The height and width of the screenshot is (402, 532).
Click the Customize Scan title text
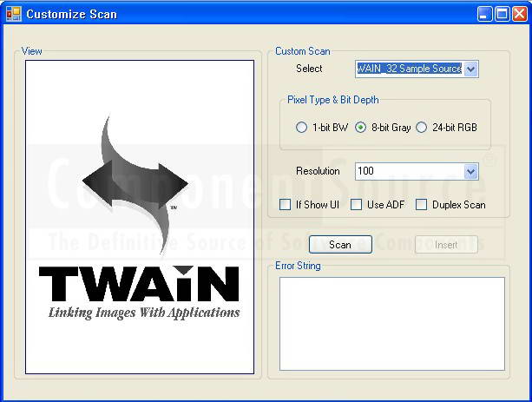(x=71, y=14)
